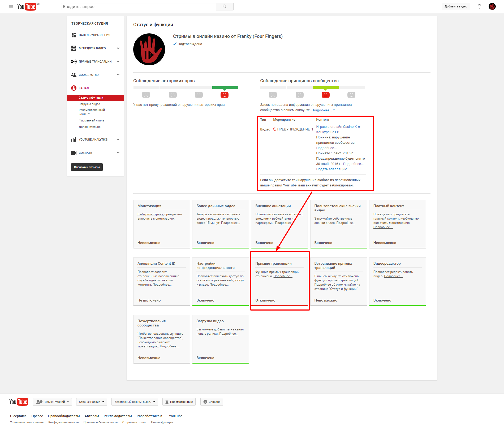Click the Отправить отзыв footer link
Screen dimensions: 504x432
134,422
